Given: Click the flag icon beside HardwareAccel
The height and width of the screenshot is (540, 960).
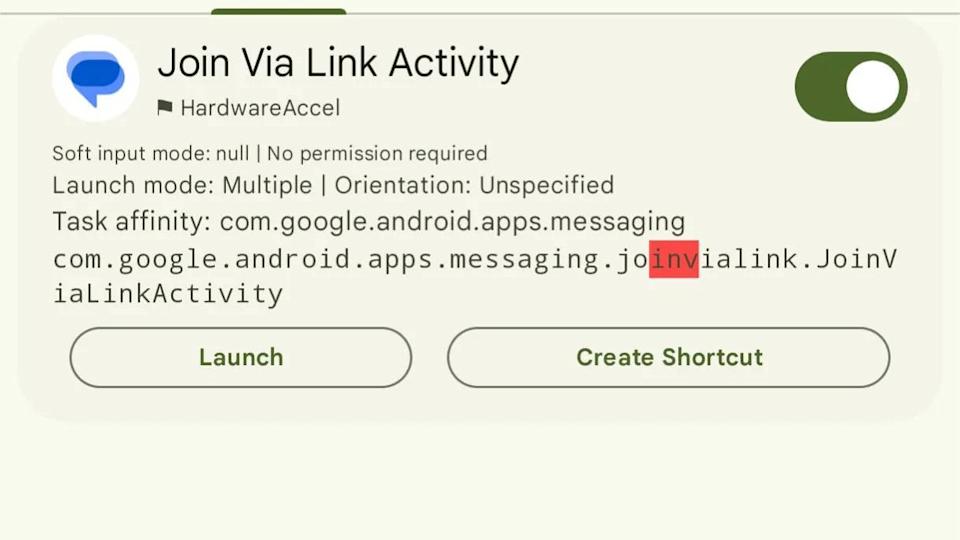Looking at the screenshot, I should (164, 107).
